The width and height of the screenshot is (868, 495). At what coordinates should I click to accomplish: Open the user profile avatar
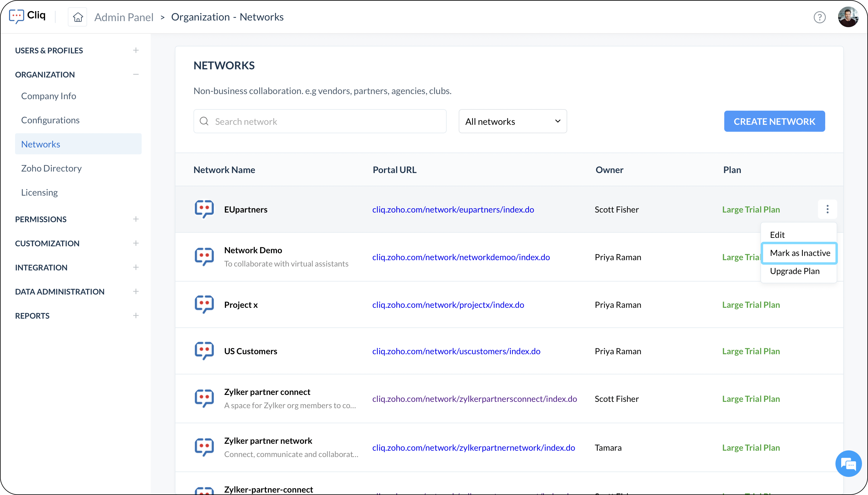point(848,17)
